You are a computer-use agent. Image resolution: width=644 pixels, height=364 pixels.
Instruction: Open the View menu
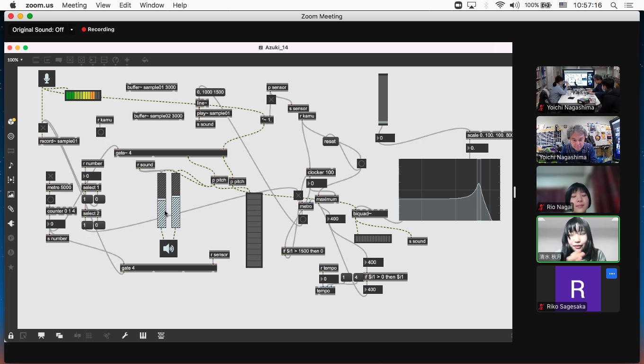pyautogui.click(x=103, y=5)
